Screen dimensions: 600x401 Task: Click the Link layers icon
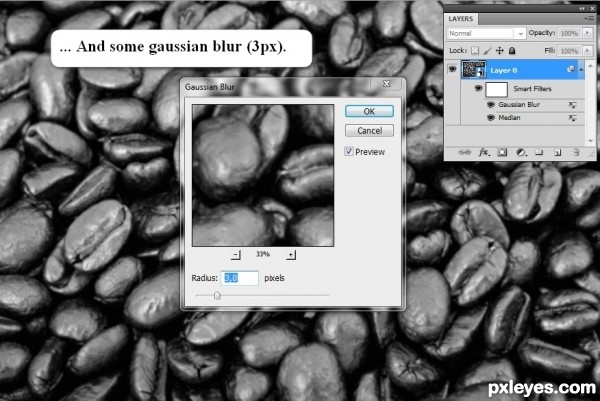[x=465, y=153]
